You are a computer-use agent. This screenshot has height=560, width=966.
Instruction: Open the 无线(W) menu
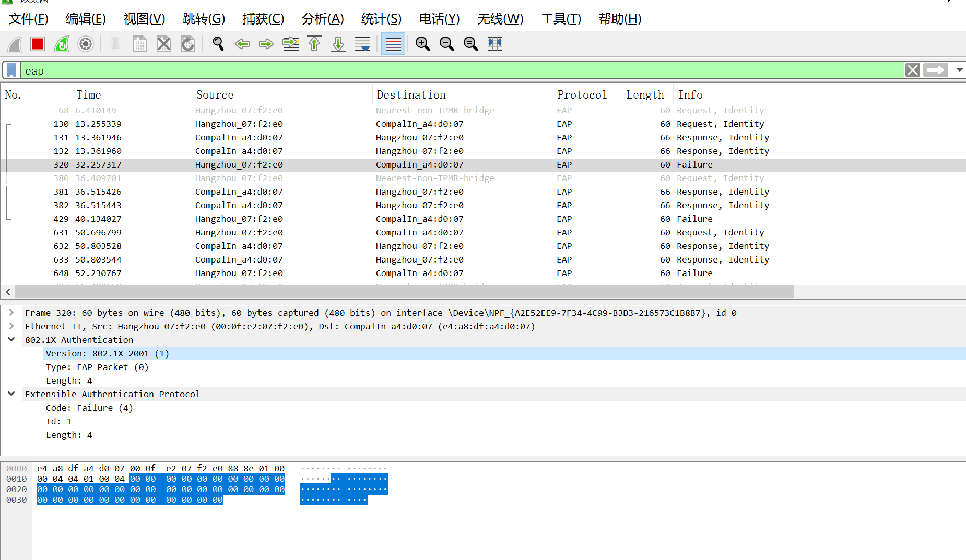(500, 19)
